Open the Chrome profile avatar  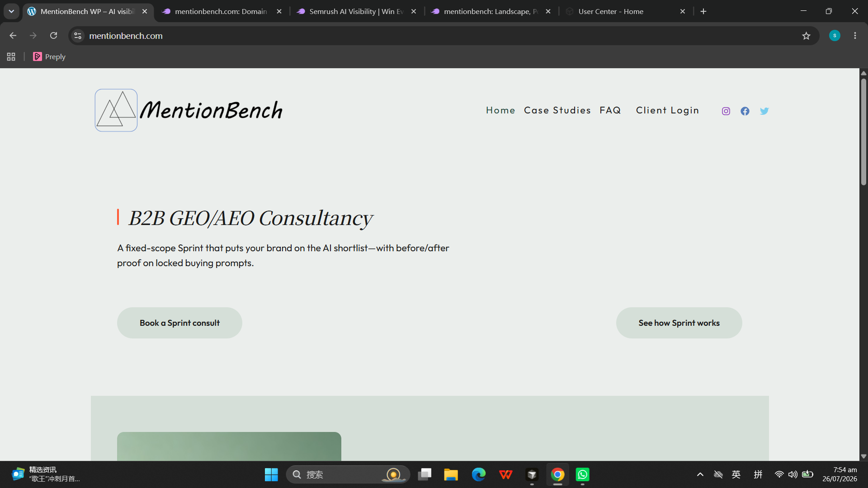coord(835,36)
